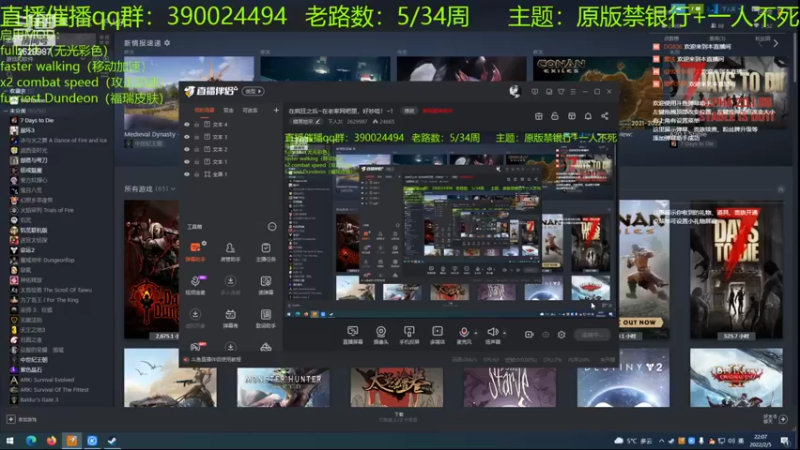Viewport: 800px width, 450px height.
Task: Select A Dance of Fire and Ice in list
Action: [x=59, y=140]
